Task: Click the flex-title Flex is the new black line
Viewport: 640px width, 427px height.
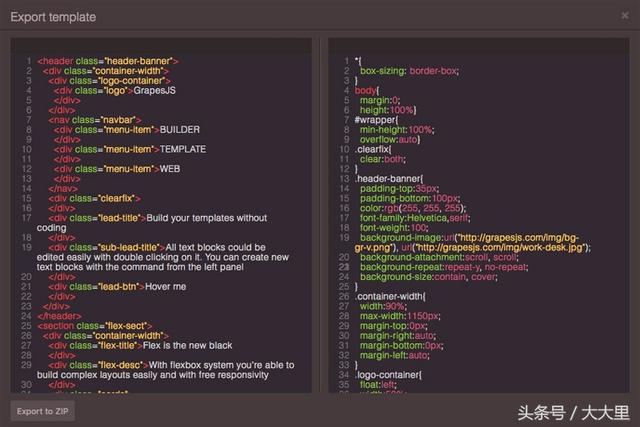Action: coord(140,345)
